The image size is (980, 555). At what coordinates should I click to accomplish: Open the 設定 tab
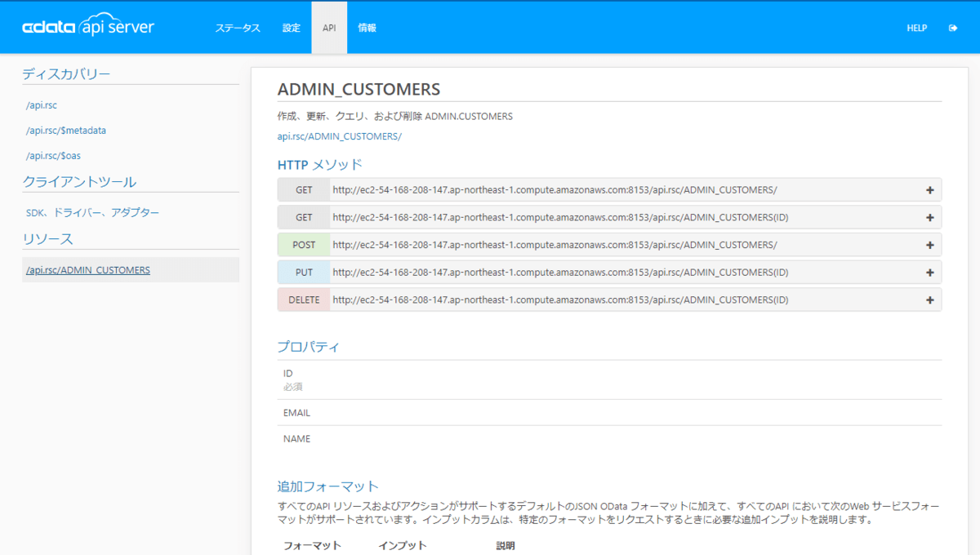pyautogui.click(x=292, y=28)
